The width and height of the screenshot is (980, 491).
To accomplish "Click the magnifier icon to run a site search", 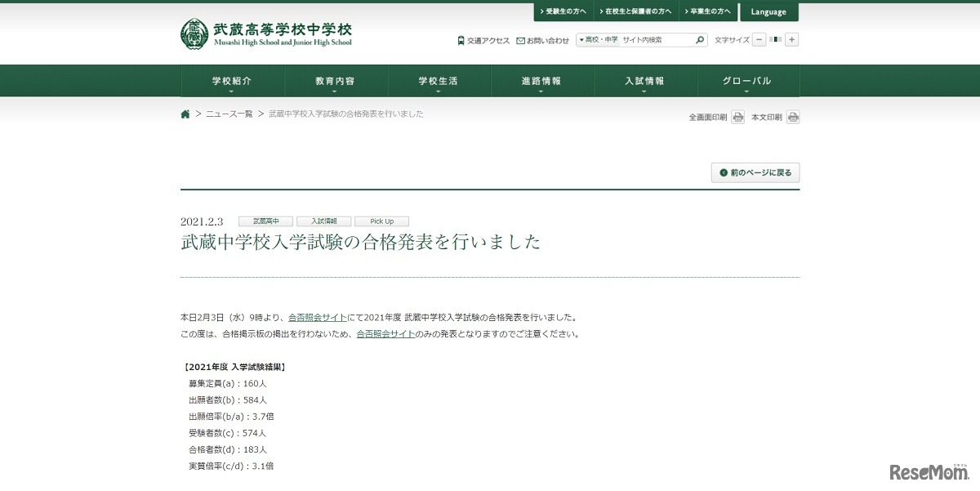I will (x=698, y=39).
